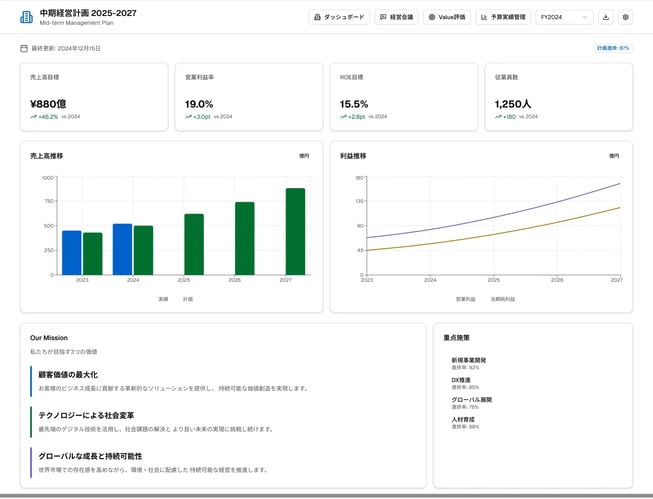Click the calendar icon beside 最終更新
This screenshot has width=653, height=499.
coord(24,48)
